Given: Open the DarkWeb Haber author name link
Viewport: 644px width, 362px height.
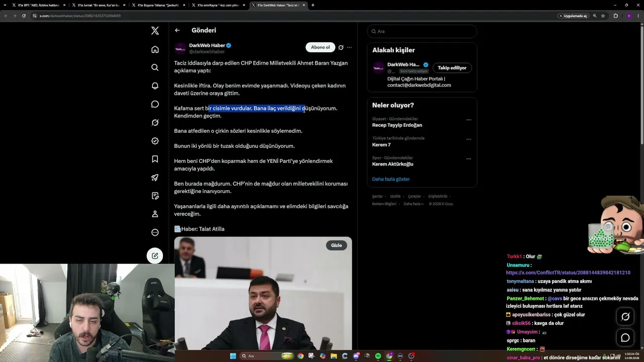Looking at the screenshot, I should click(x=207, y=45).
